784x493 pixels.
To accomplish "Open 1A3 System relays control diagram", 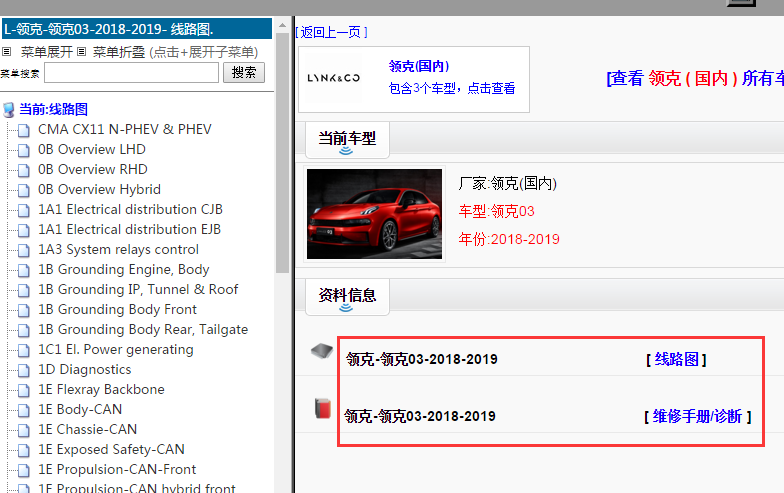I will coord(118,250).
